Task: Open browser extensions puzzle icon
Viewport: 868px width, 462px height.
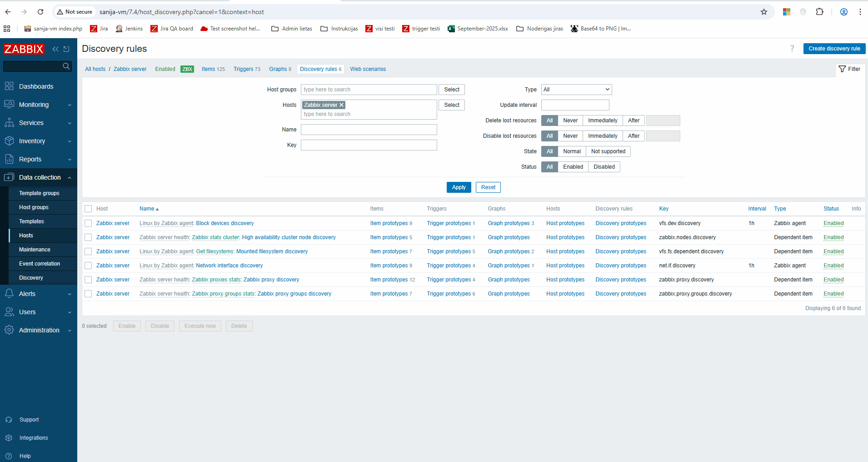Action: 820,12
